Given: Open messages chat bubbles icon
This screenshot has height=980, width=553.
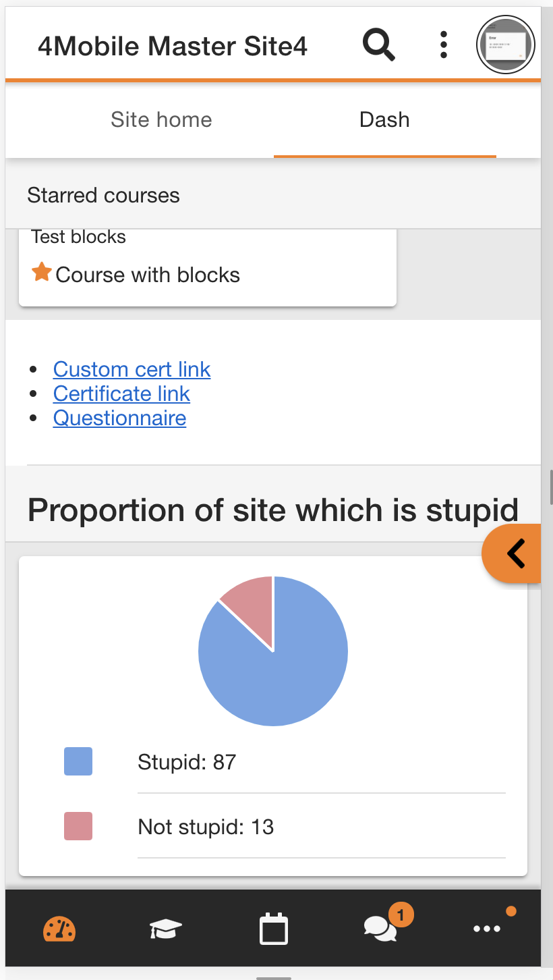Looking at the screenshot, I should click(381, 928).
